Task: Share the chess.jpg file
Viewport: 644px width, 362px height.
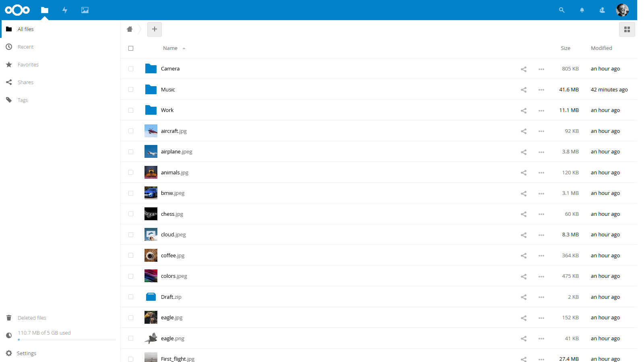Action: point(523,214)
